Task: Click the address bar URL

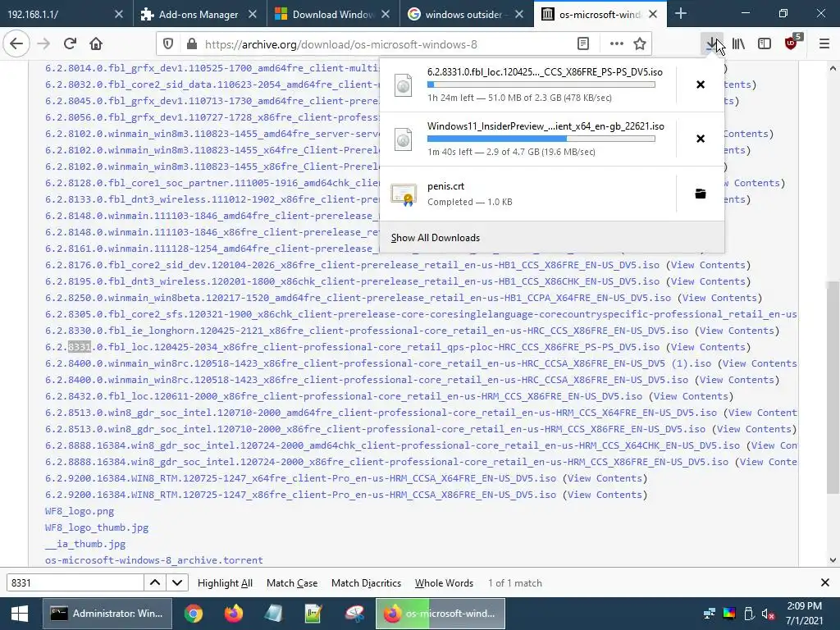Action: click(340, 44)
